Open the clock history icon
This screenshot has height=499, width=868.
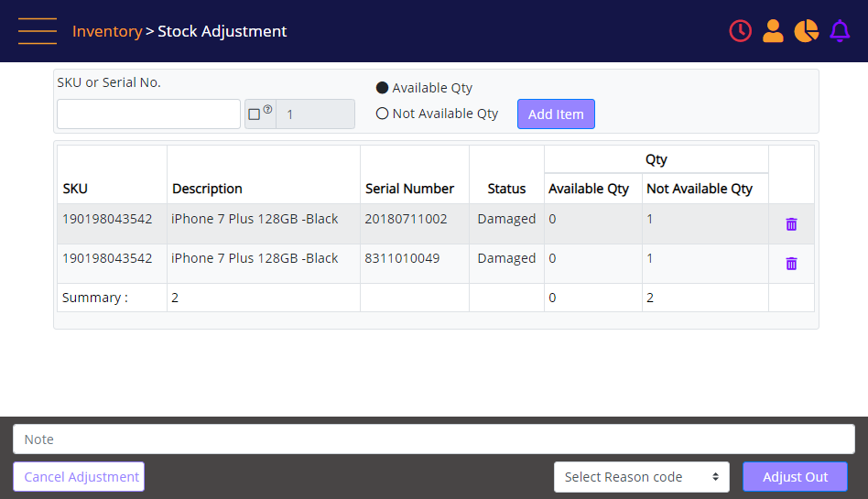click(x=740, y=31)
